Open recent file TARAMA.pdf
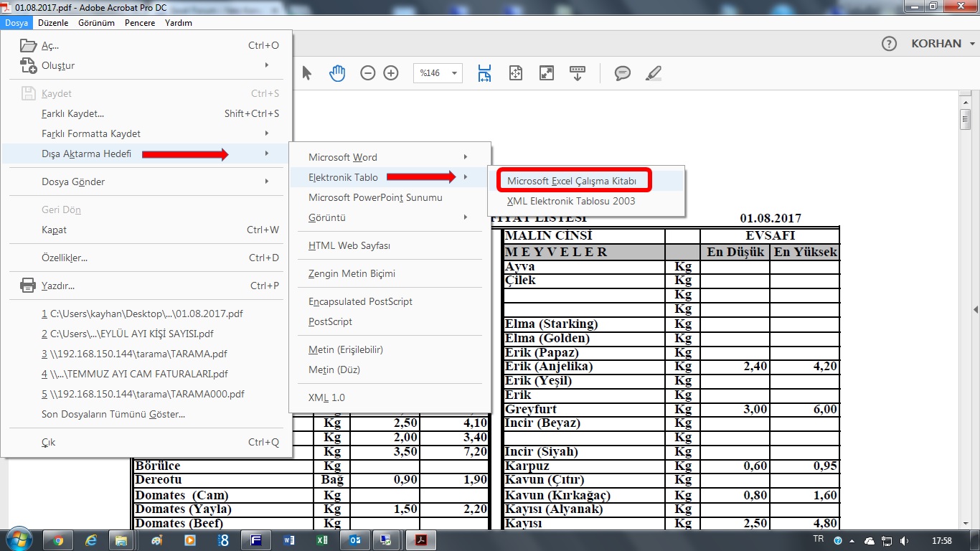 point(146,354)
